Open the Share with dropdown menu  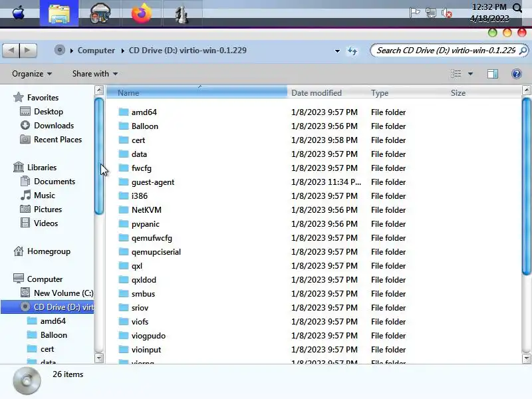(95, 74)
